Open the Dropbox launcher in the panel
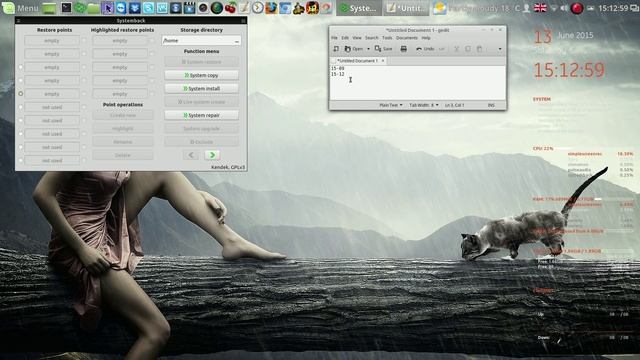 pyautogui.click(x=135, y=8)
